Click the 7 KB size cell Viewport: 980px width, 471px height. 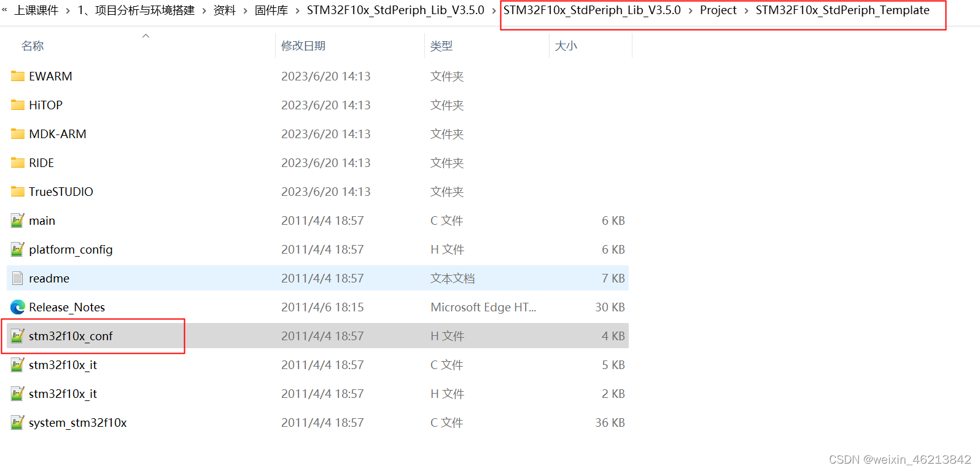[x=613, y=278]
